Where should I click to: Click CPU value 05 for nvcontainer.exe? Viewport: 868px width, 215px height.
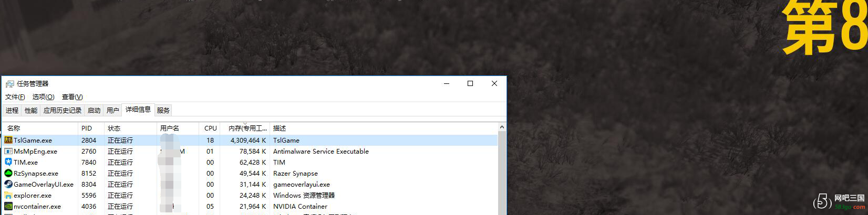coord(210,206)
